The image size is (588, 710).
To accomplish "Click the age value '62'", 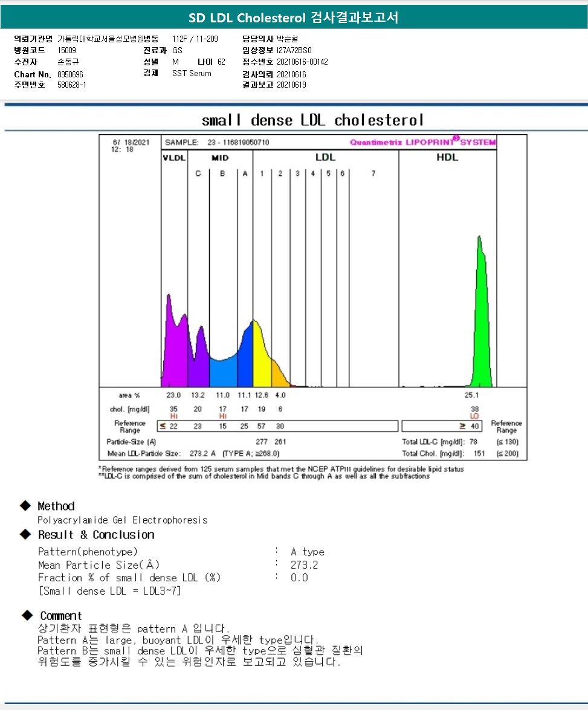I will point(221,62).
